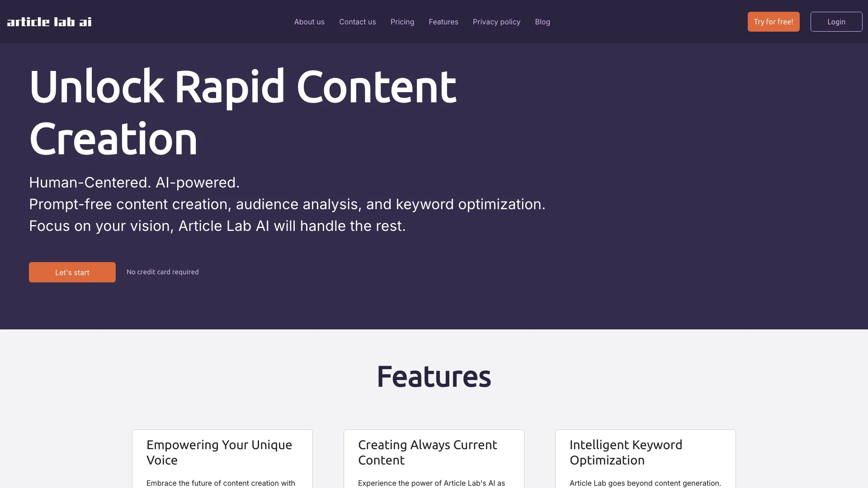Screen dimensions: 868x488
Task: Navigate to the Blog section
Action: [x=542, y=21]
